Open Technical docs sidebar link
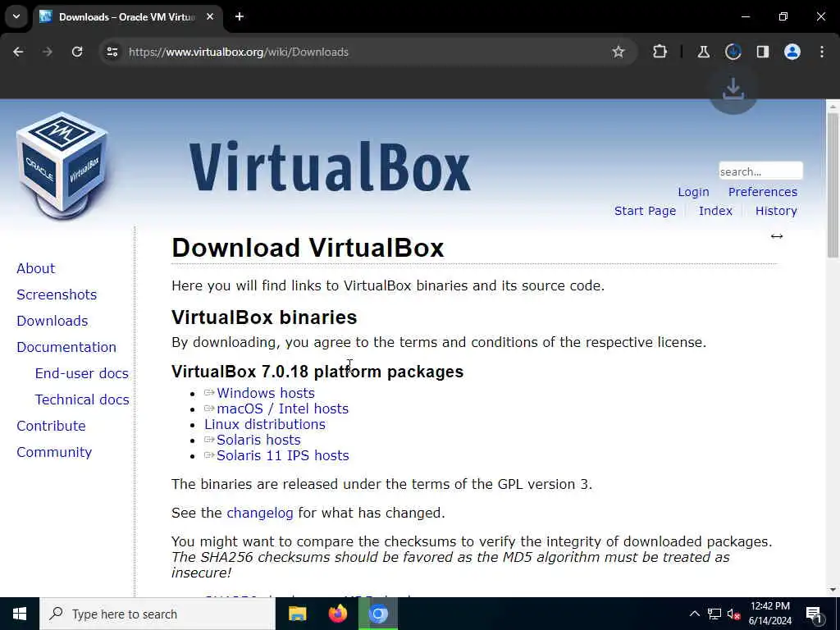 [x=82, y=399]
